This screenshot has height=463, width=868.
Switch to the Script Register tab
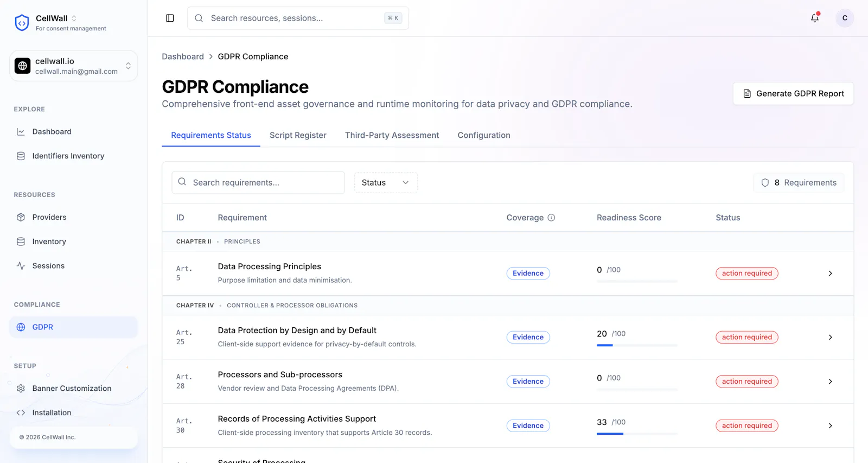pos(298,135)
